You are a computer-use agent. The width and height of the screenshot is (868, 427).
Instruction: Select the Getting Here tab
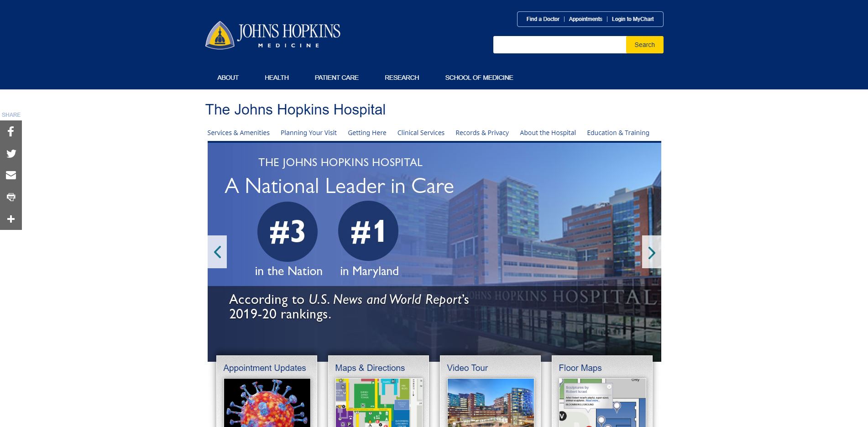[x=367, y=133]
